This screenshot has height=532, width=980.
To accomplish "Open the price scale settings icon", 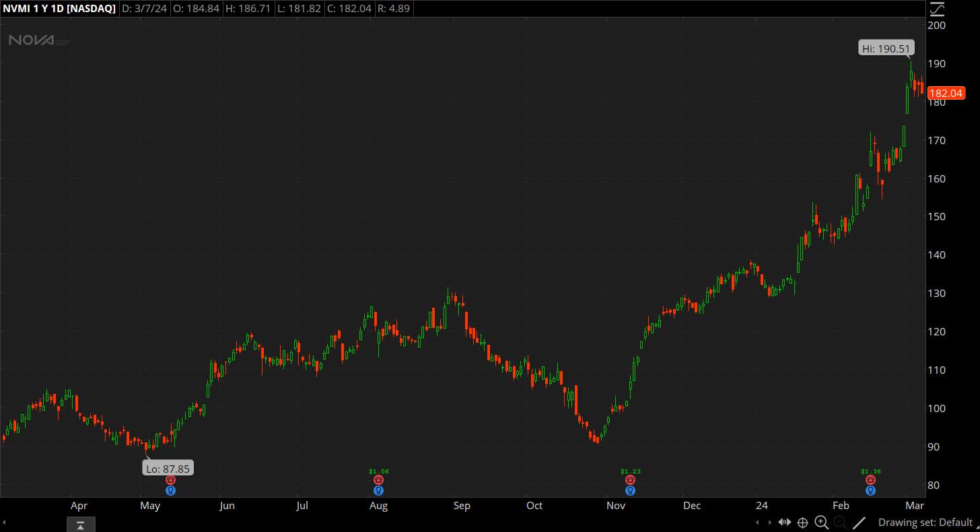I will pos(936,9).
